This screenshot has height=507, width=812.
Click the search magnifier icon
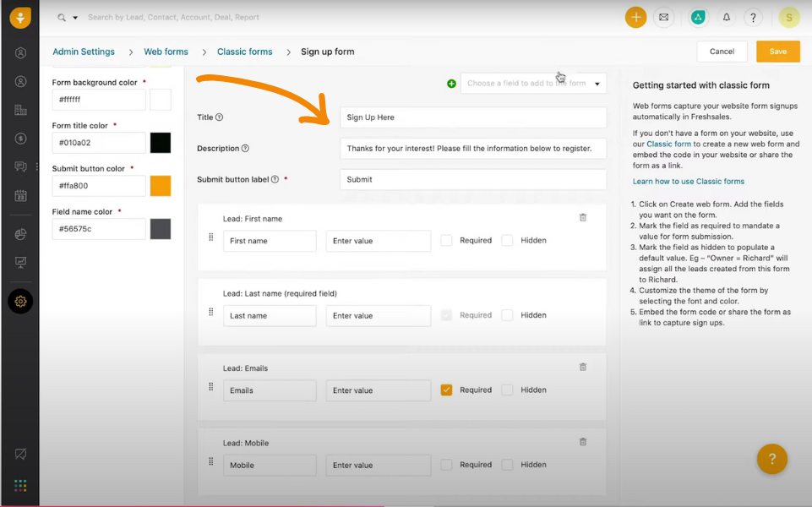62,18
